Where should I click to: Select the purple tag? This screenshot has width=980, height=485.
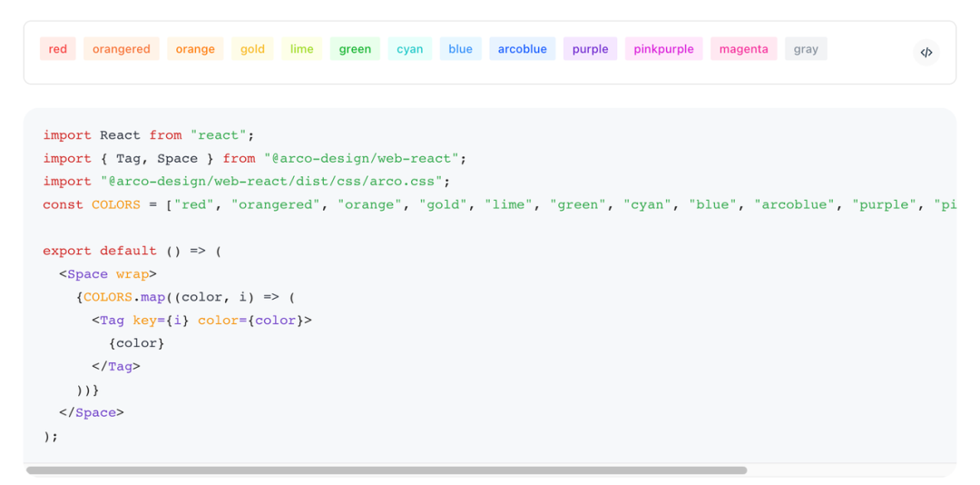click(590, 49)
